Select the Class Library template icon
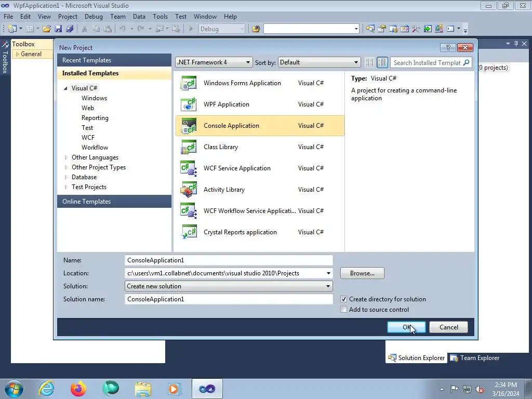The width and height of the screenshot is (532, 399). (x=188, y=147)
